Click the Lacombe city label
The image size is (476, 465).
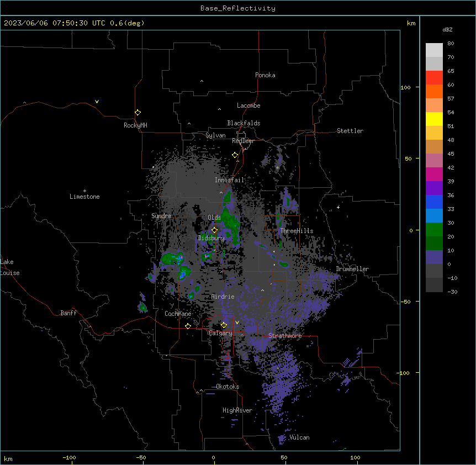tap(248, 105)
